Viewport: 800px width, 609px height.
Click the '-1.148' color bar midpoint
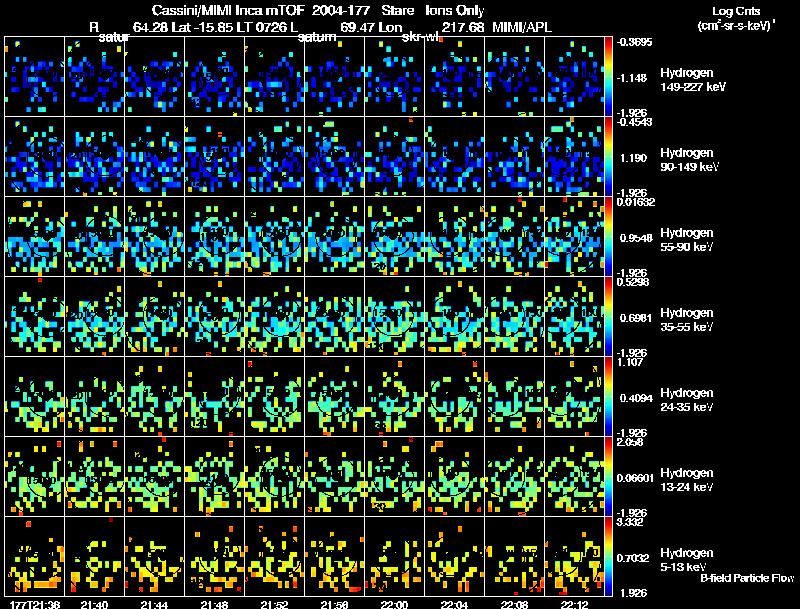pyautogui.click(x=633, y=78)
